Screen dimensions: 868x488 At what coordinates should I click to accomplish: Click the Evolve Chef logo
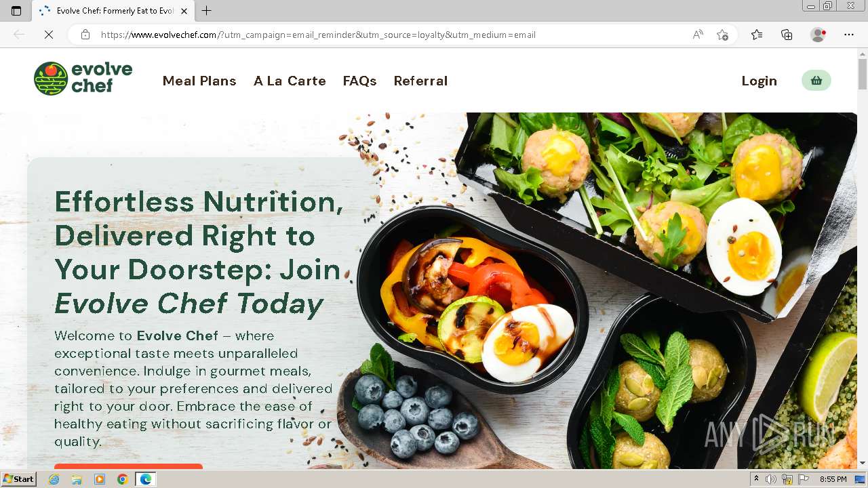point(83,79)
